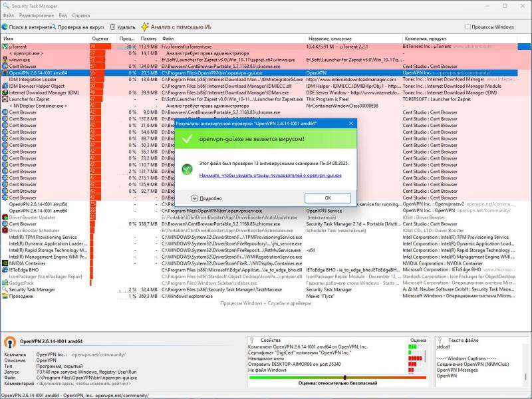Image resolution: width=532 pixels, height=399 pixels.
Task: Open the AI analysis toolbar tool
Action: [x=176, y=27]
